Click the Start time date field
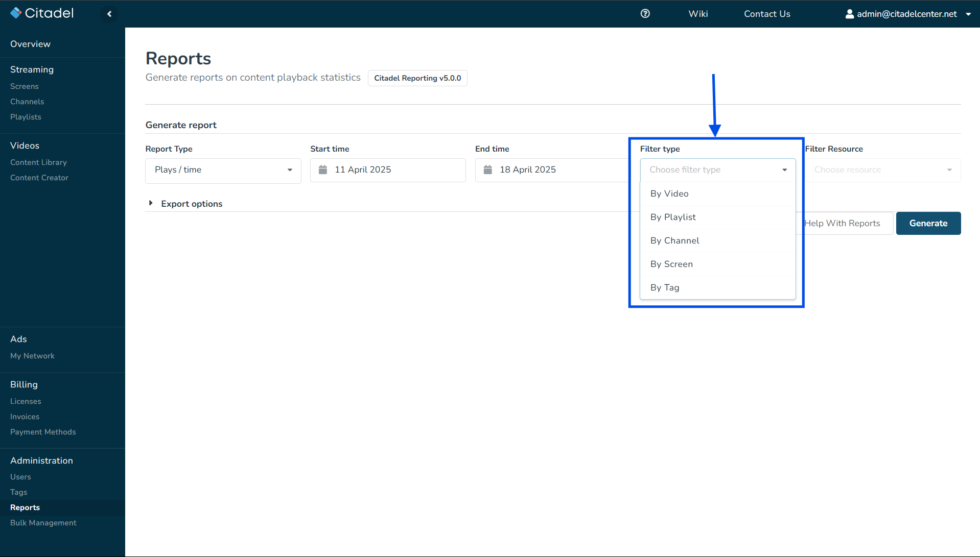The image size is (980, 557). [x=388, y=170]
